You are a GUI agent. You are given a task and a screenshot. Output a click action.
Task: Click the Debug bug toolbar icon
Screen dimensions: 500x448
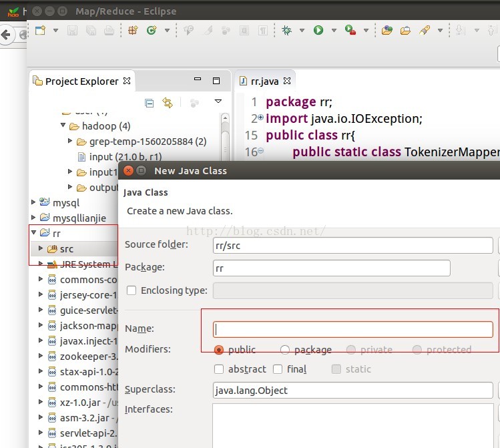tap(286, 30)
